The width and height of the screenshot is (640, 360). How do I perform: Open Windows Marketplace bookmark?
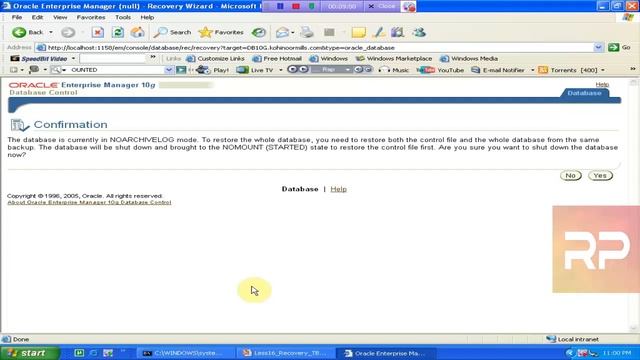point(394,59)
